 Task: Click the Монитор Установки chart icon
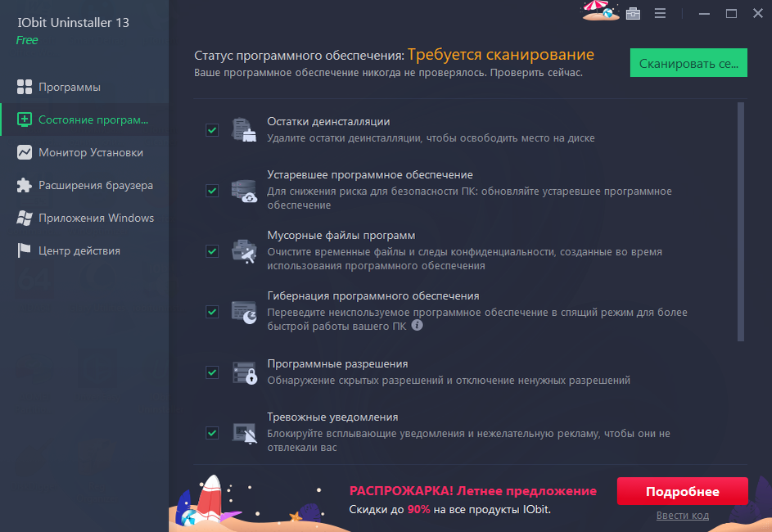[24, 152]
